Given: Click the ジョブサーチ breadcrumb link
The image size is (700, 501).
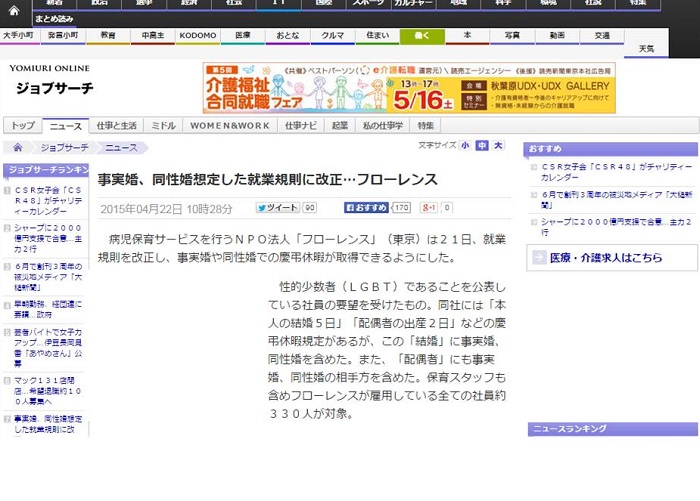Looking at the screenshot, I should (64, 147).
